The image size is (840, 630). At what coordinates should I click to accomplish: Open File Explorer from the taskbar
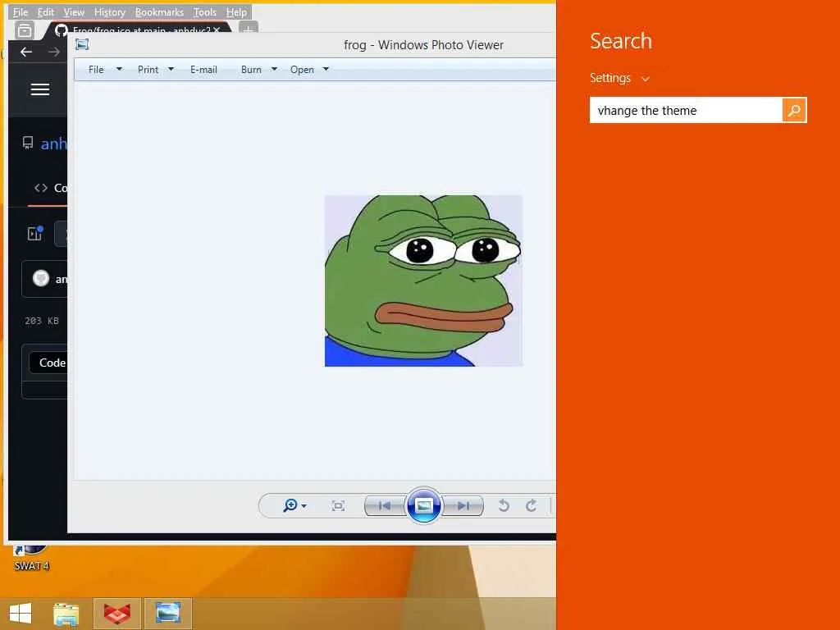[x=66, y=614]
